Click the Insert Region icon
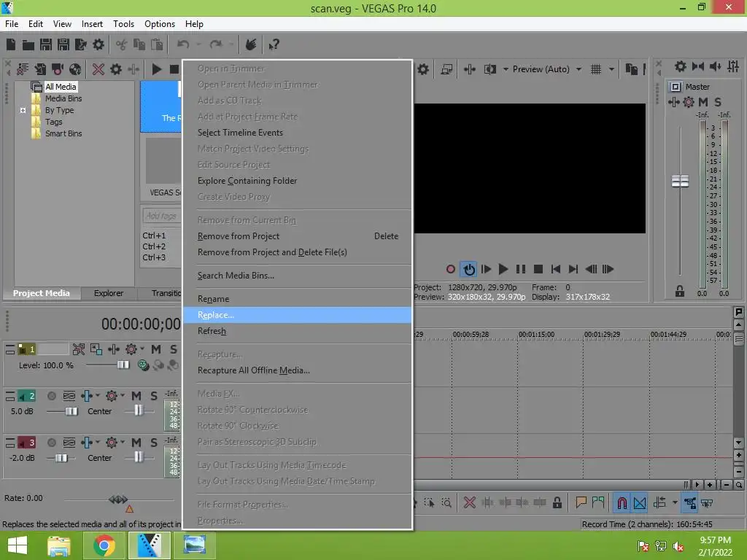 [x=598, y=503]
